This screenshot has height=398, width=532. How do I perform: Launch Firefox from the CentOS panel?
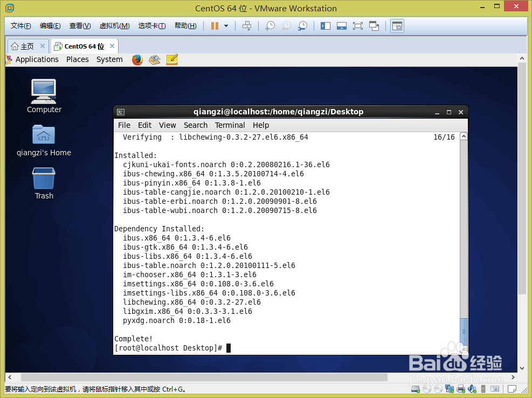click(137, 60)
